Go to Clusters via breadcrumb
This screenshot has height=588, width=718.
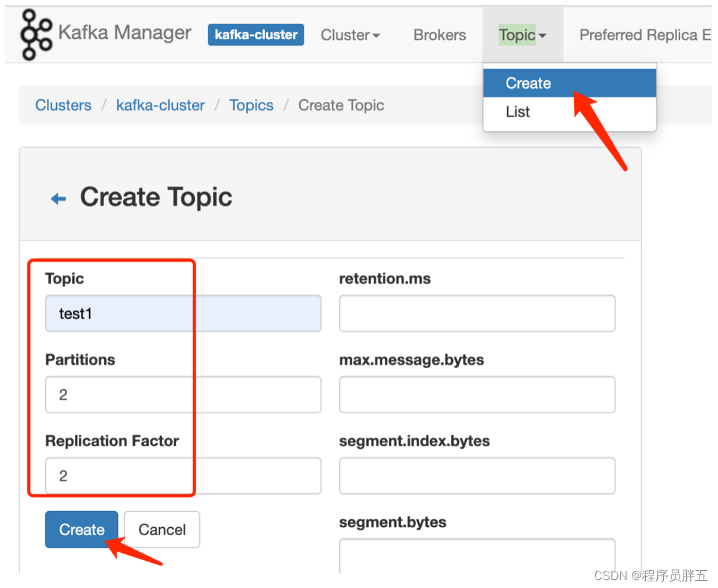(x=63, y=105)
